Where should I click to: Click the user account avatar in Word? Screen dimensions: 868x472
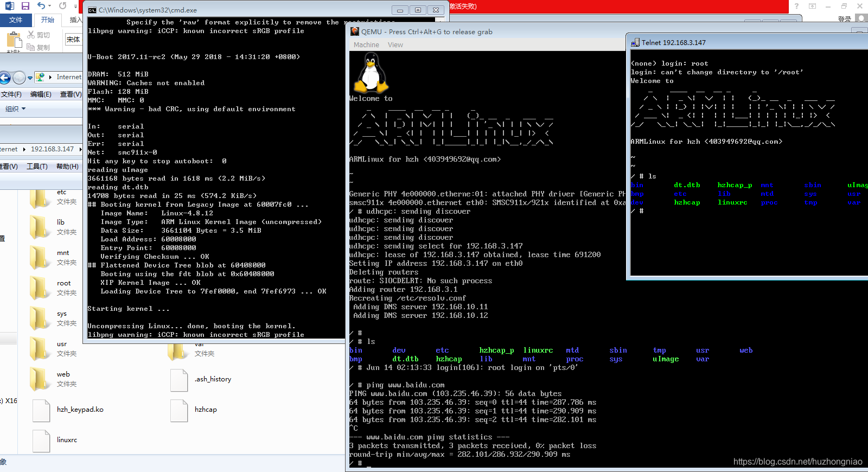(x=861, y=18)
